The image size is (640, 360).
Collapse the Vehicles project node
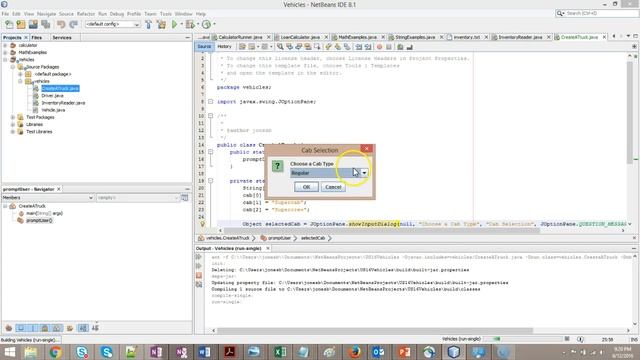point(5,60)
